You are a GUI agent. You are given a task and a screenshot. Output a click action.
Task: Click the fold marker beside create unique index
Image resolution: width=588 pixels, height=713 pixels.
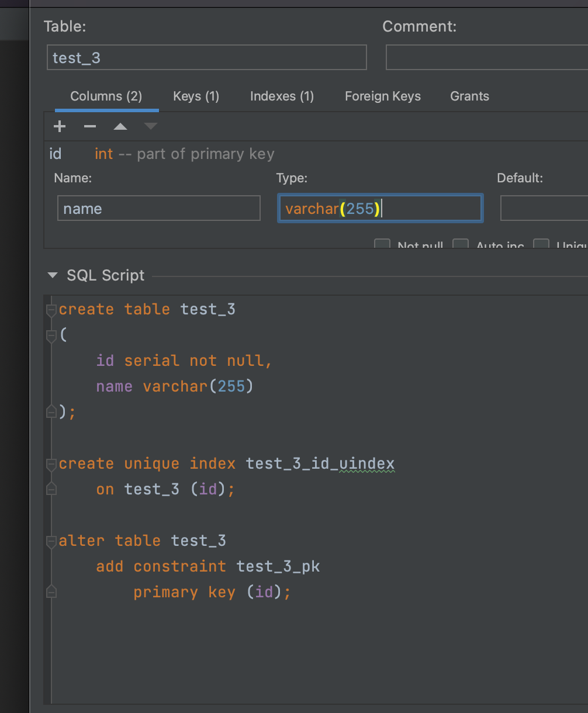coord(51,463)
